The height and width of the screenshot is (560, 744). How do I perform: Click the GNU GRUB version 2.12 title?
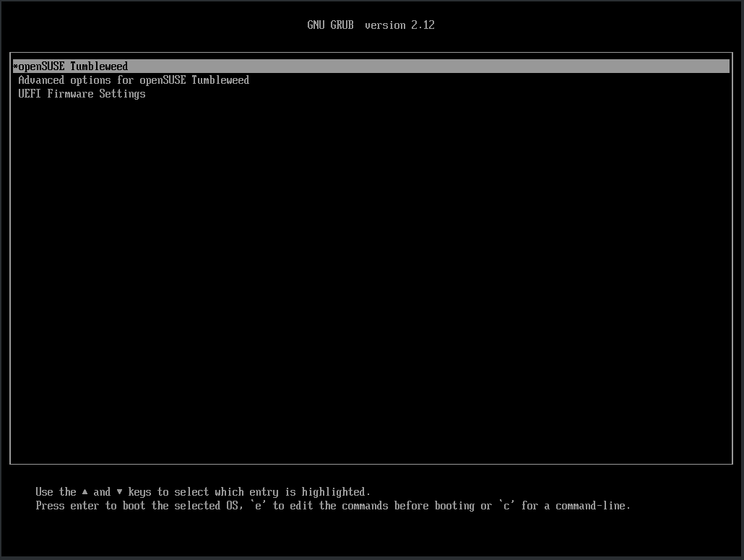(x=371, y=25)
